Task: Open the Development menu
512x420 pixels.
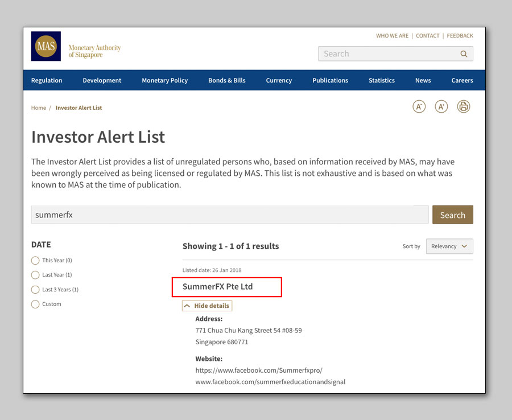Action: pyautogui.click(x=102, y=80)
